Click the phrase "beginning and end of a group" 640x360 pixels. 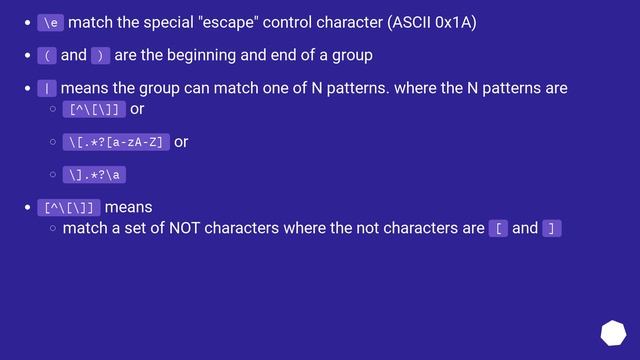point(270,55)
